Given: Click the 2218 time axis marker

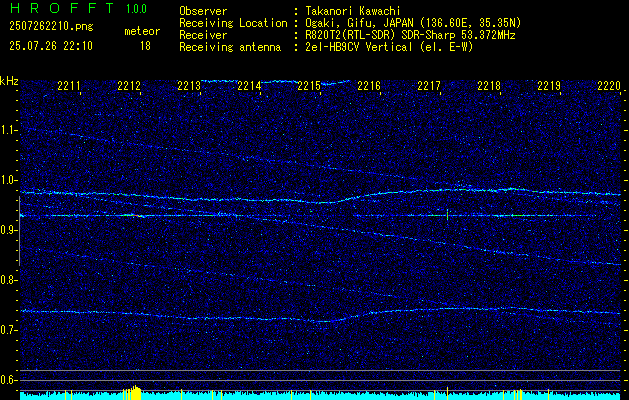Looking at the screenshot, I should tap(489, 86).
